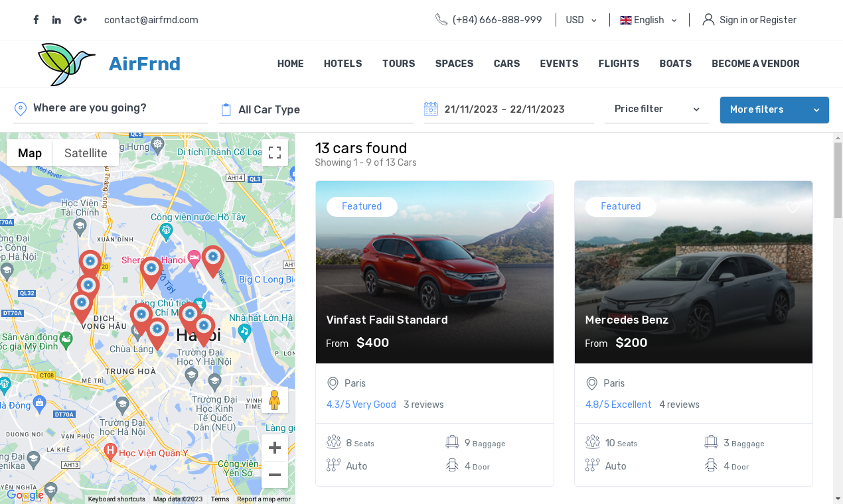Image resolution: width=843 pixels, height=504 pixels.
Task: Click the 13 cars found heading
Action: [361, 148]
